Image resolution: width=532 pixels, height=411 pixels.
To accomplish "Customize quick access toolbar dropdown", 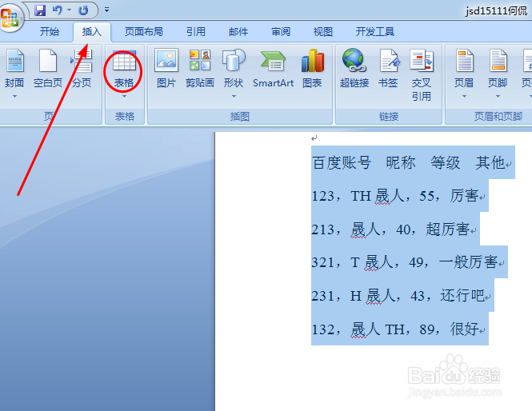I will (106, 10).
